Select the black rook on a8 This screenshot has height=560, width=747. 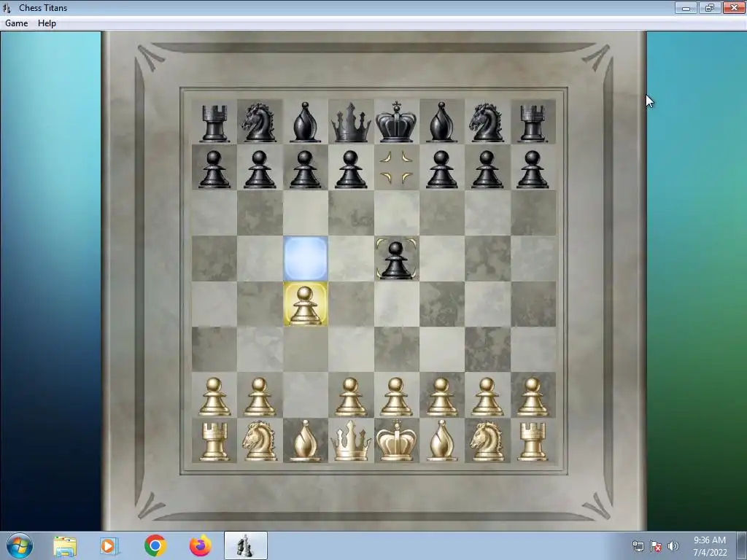[214, 123]
